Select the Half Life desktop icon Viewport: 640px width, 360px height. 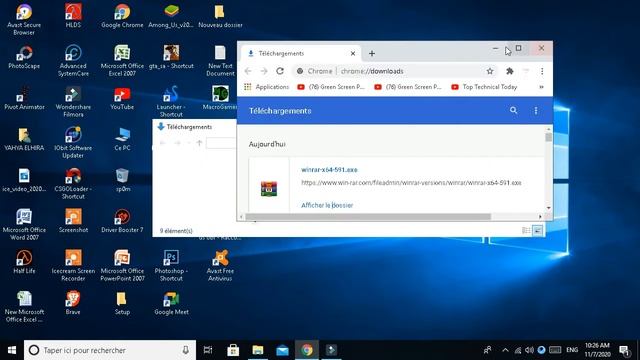[24, 262]
